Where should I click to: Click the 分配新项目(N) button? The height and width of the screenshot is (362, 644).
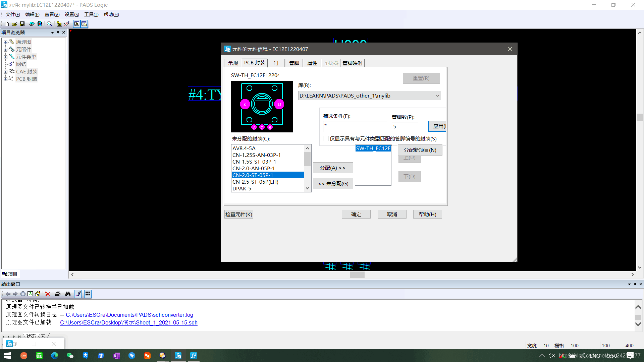(x=420, y=150)
